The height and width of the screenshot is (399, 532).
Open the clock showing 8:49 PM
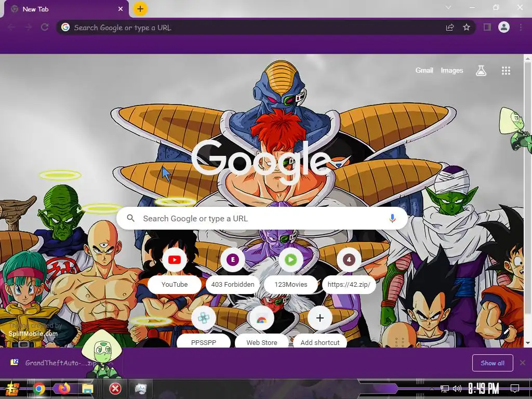(483, 389)
